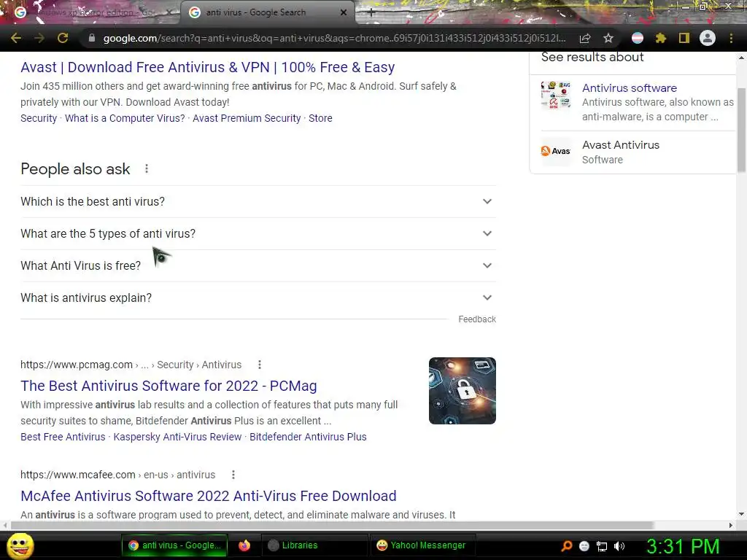The height and width of the screenshot is (560, 747).
Task: Open the volume speaker tray icon
Action: pyautogui.click(x=619, y=546)
